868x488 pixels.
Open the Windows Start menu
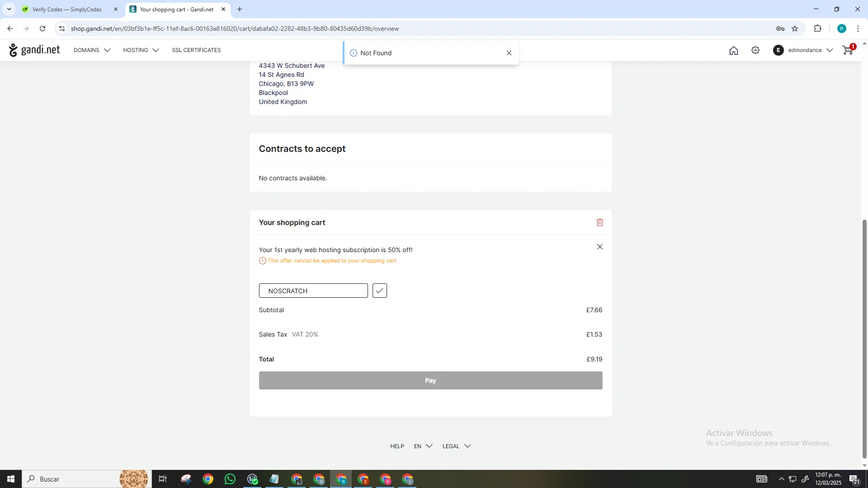click(10, 479)
